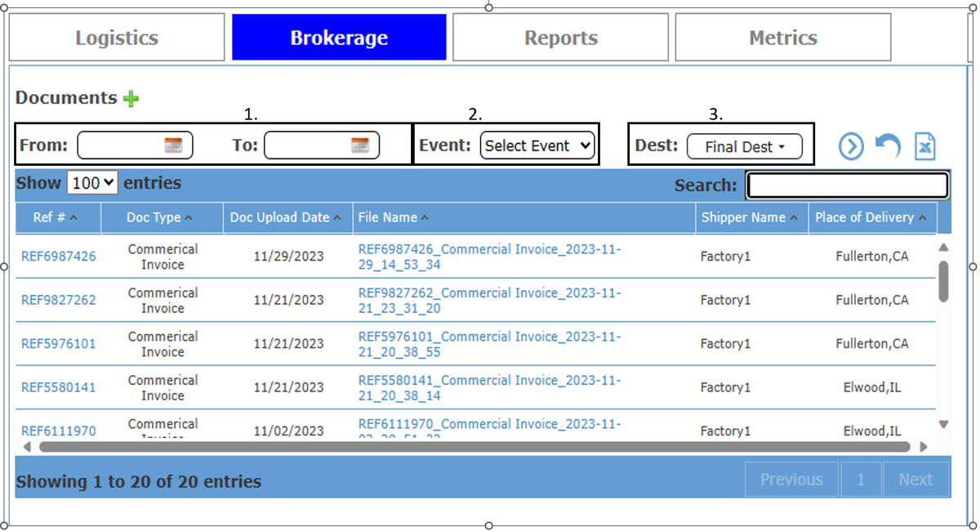Click the horizontal scrollbar thumb
The image size is (980, 532).
[x=474, y=447]
